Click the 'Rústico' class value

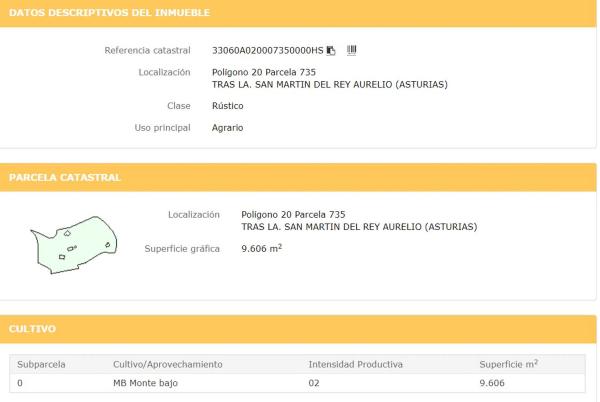click(x=229, y=105)
